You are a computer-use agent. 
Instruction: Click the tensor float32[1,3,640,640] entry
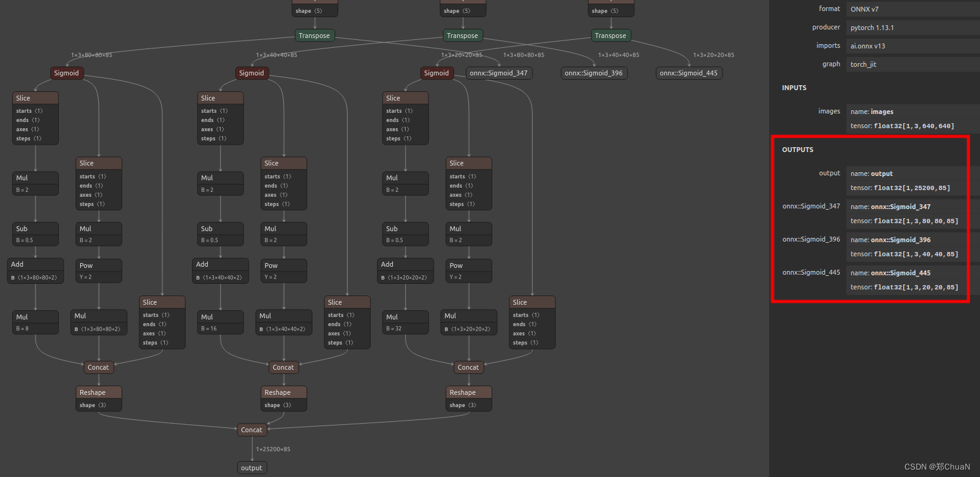point(912,126)
